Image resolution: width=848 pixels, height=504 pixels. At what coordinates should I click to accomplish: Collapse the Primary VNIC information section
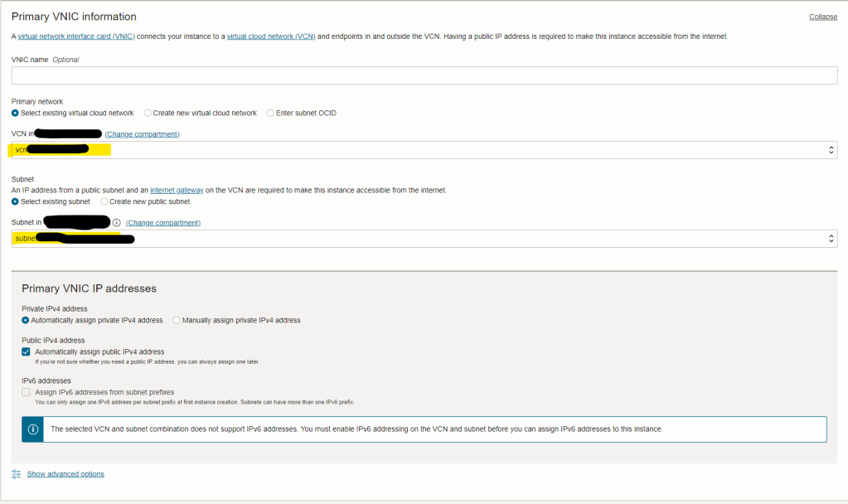tap(822, 17)
